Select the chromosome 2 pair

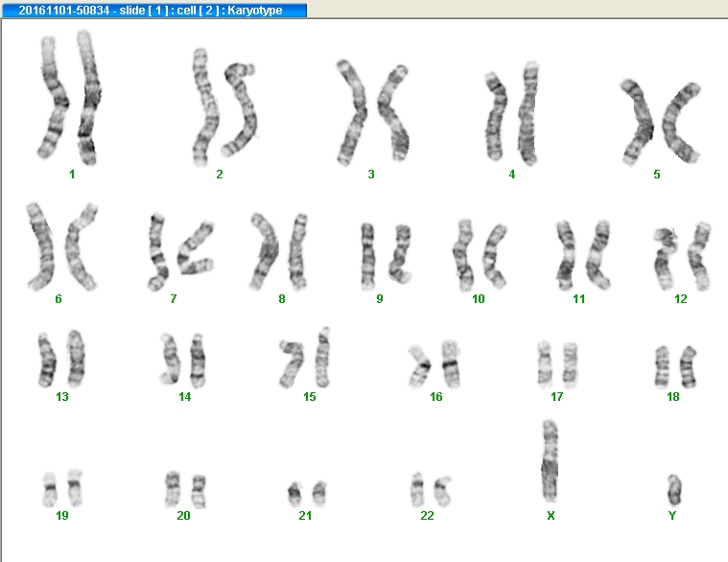(224, 107)
